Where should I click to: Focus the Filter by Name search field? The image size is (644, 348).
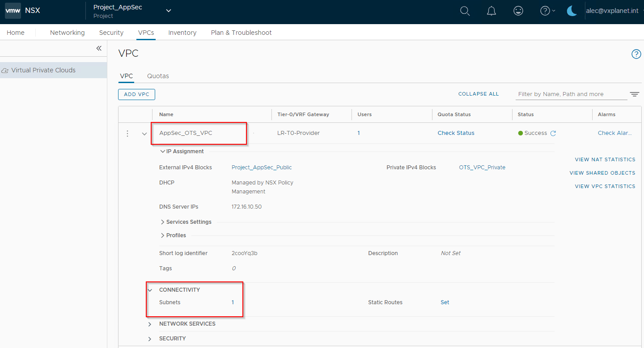click(572, 94)
